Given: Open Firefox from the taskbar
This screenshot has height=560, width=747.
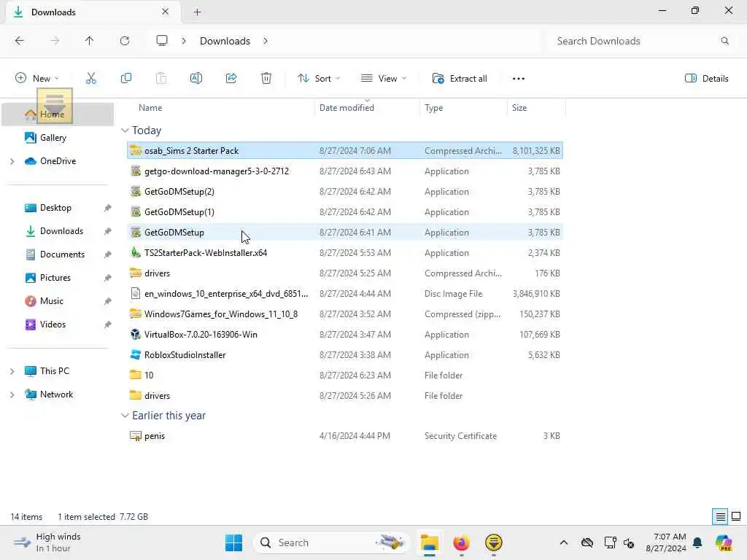Looking at the screenshot, I should tap(461, 542).
